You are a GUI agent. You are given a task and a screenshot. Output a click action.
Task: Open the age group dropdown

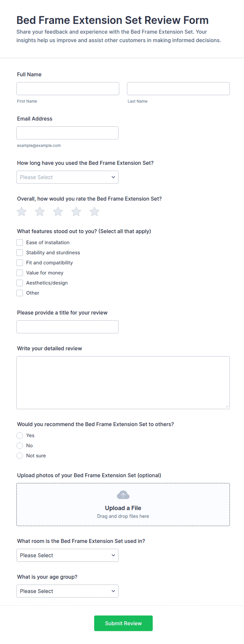coord(67,591)
